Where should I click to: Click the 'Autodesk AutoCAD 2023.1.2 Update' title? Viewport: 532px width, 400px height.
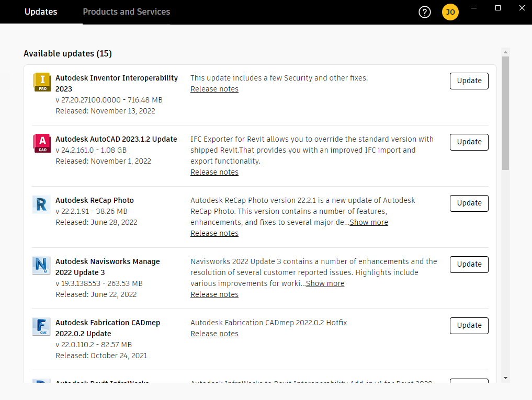coord(116,139)
